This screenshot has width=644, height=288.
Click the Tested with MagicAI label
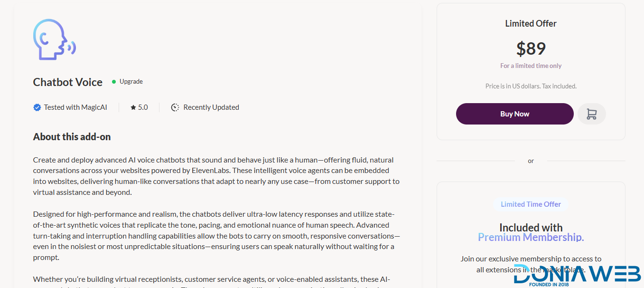(75, 107)
